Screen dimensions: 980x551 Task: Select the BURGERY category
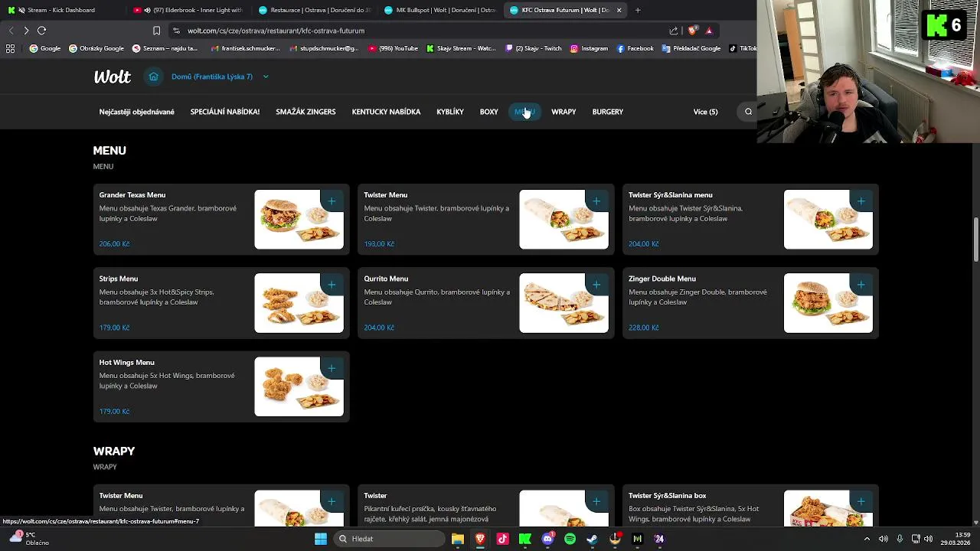[x=607, y=112]
